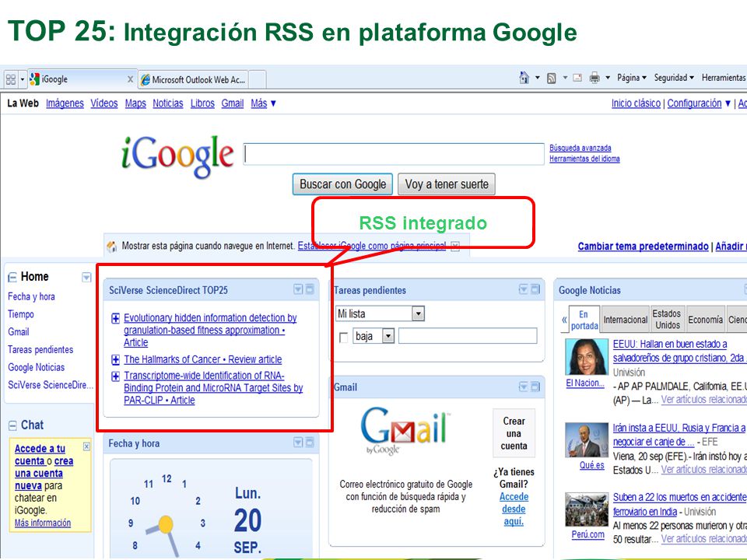Click Accede desde aquí Gmail link
747x560 pixels.
click(x=514, y=509)
